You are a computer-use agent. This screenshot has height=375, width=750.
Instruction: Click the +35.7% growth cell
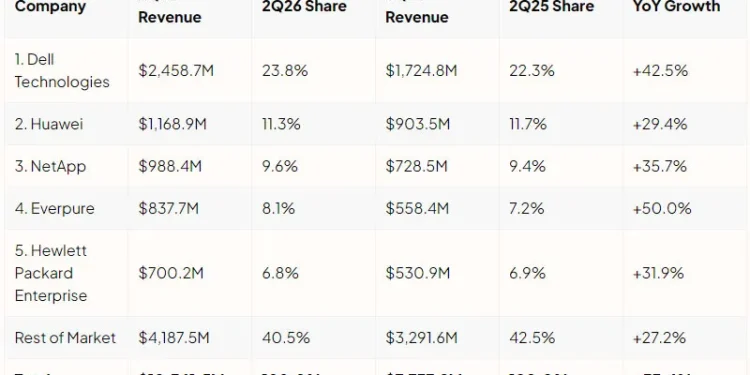click(x=660, y=166)
